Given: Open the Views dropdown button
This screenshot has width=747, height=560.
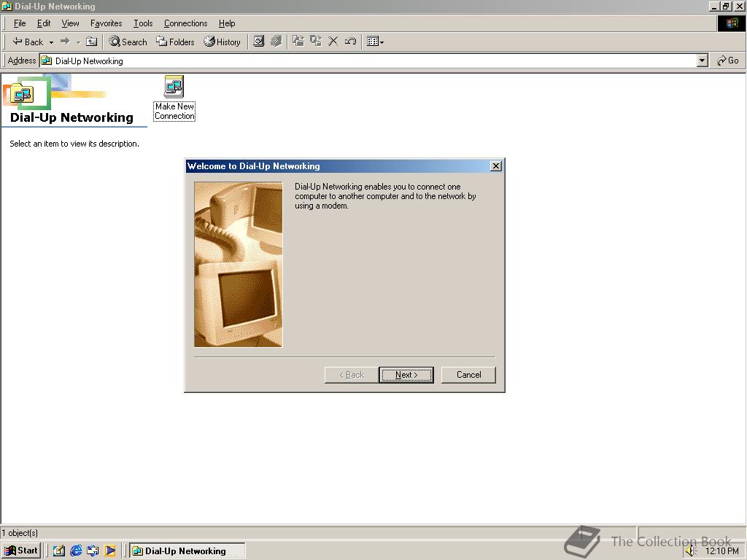Looking at the screenshot, I should click(x=376, y=42).
